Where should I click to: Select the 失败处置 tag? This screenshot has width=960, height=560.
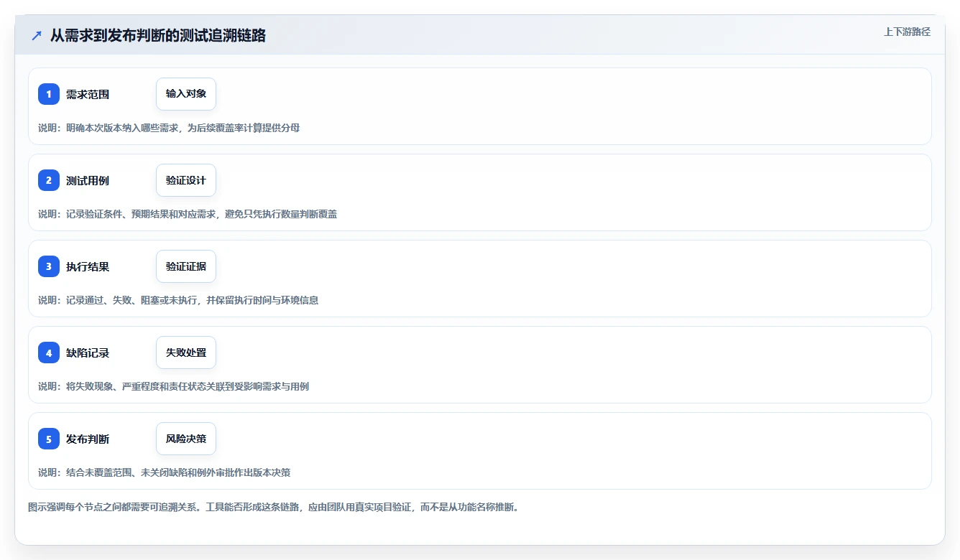click(x=186, y=353)
